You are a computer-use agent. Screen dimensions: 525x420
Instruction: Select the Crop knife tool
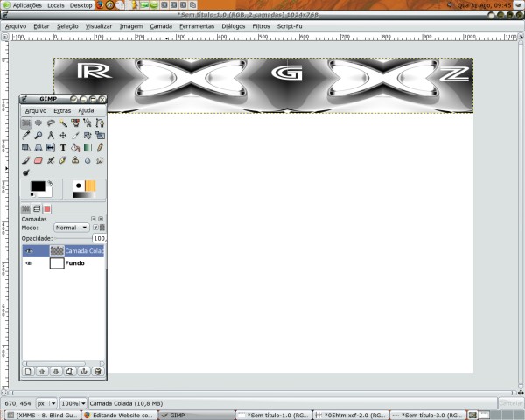(75, 136)
